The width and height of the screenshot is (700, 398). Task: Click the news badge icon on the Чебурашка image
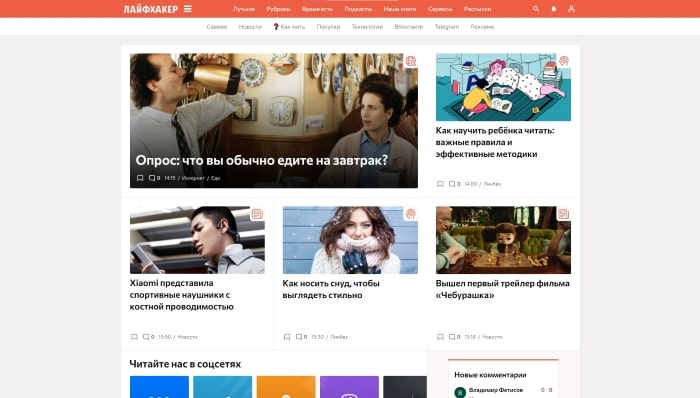(564, 214)
